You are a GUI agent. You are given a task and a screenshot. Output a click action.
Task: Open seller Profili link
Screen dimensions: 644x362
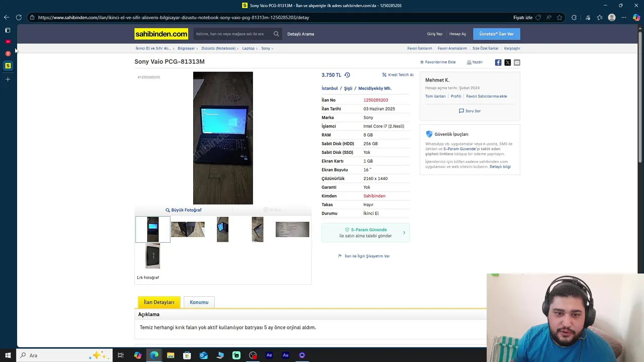pos(456,96)
